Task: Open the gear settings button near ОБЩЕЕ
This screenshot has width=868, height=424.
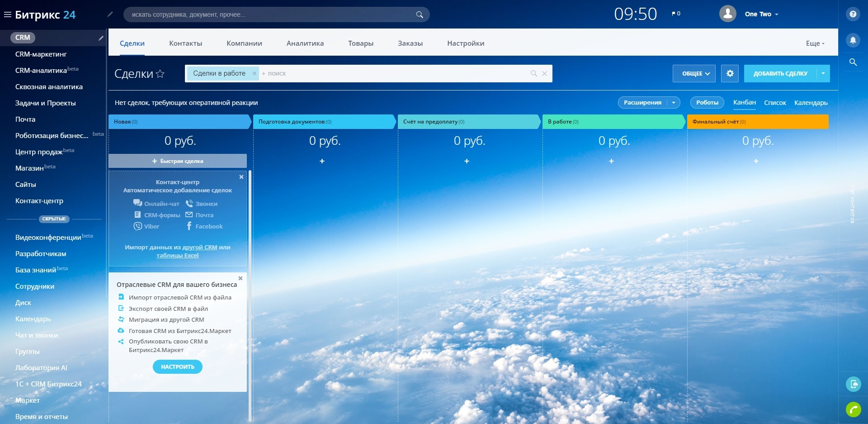Action: coord(730,73)
